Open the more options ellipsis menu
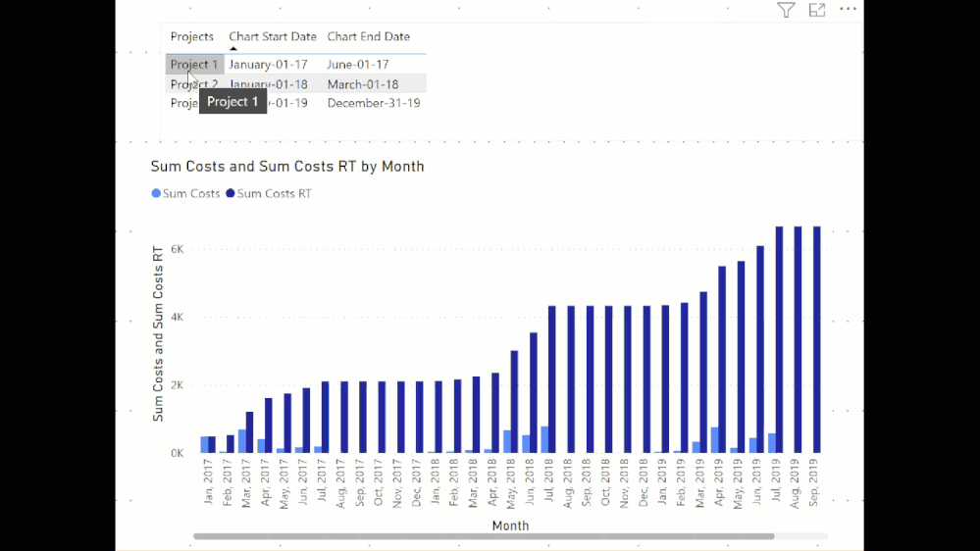 [848, 9]
